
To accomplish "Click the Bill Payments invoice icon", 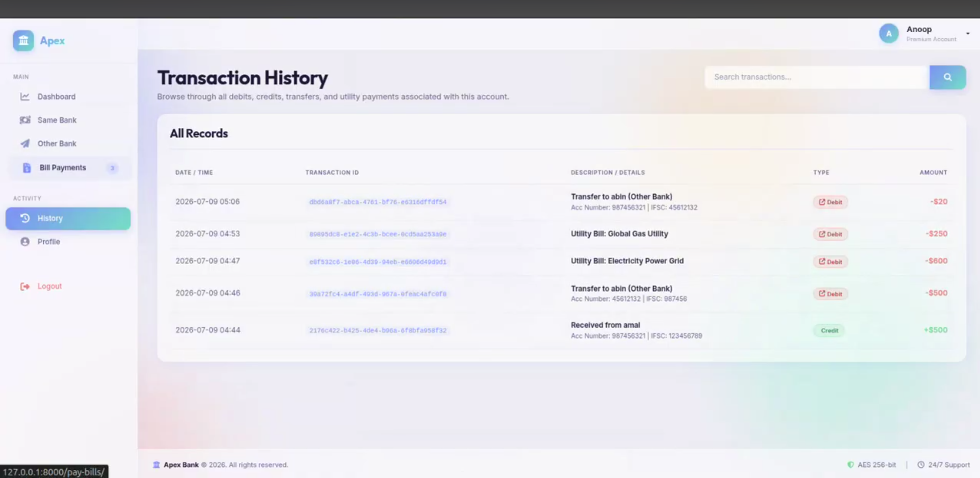I will point(26,168).
